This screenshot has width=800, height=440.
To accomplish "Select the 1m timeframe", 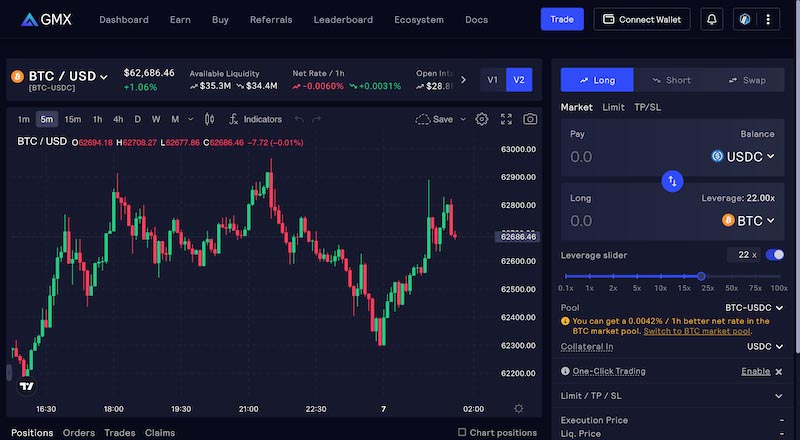I will (x=23, y=119).
